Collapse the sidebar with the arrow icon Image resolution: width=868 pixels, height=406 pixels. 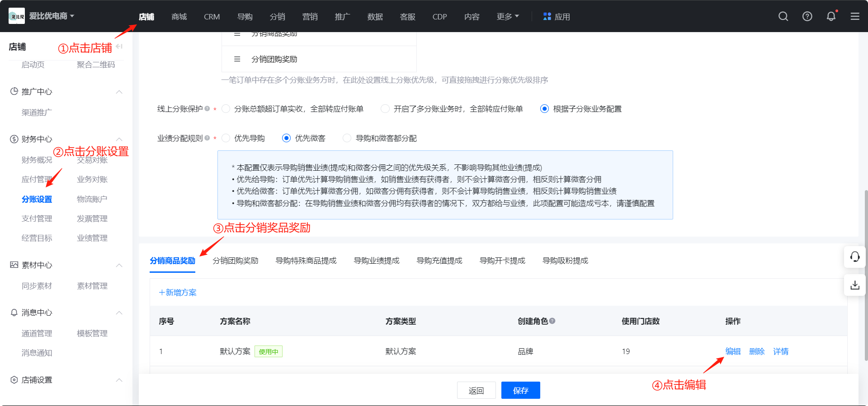tap(119, 47)
